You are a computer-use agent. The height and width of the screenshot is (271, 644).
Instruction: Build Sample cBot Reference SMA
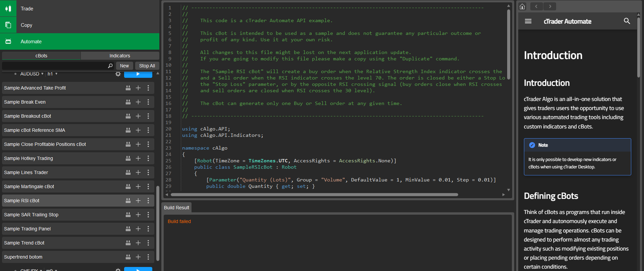tap(128, 130)
